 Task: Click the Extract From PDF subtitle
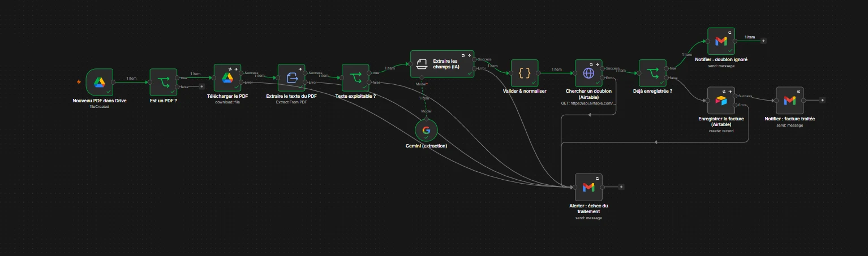pos(291,102)
